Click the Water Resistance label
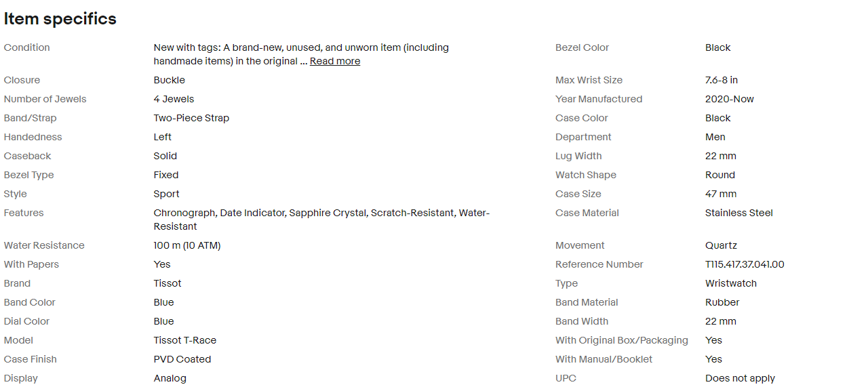 pos(44,245)
